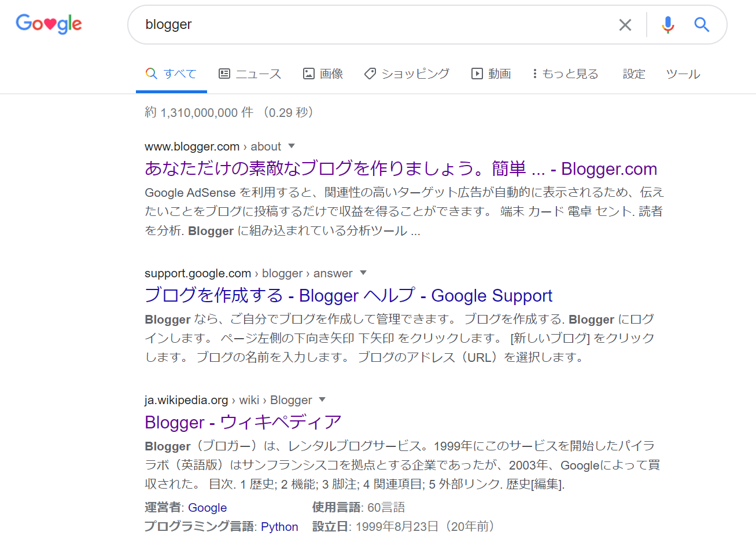Switch to the 画像 tab
Screen dimensions: 756x539
pos(323,74)
